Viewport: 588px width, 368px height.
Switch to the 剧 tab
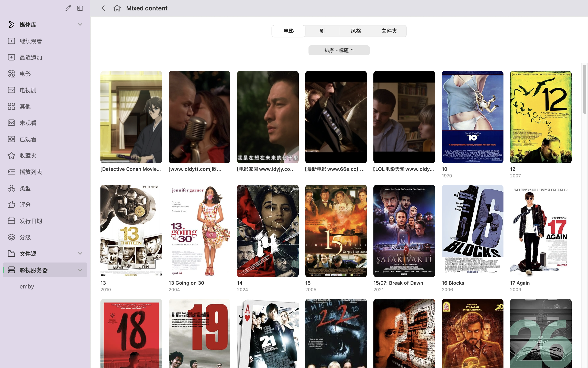[x=322, y=31]
